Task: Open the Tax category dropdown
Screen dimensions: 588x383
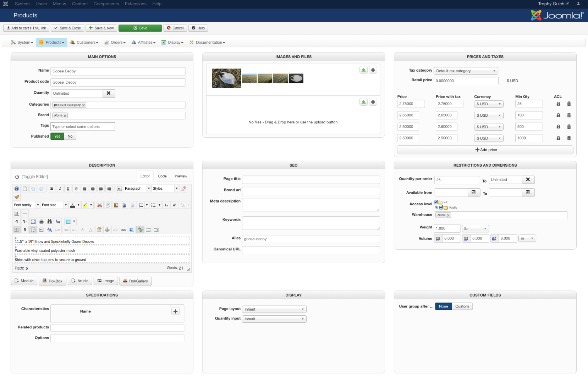Action: [x=466, y=71]
